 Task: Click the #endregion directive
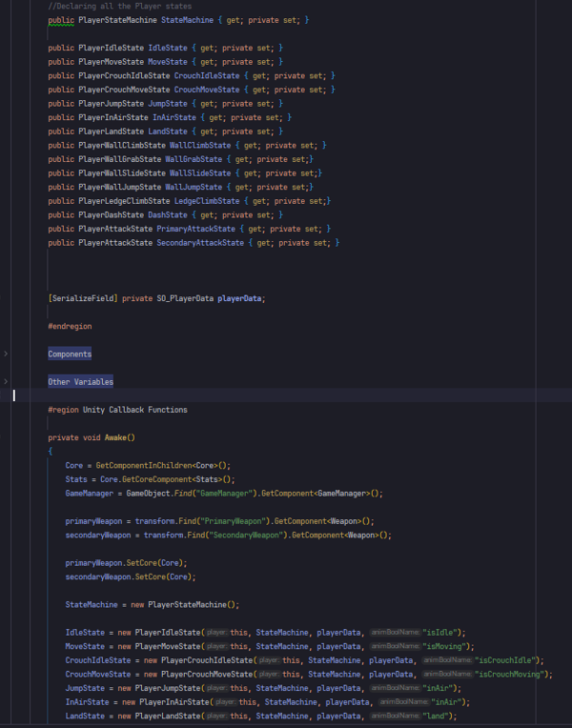pos(70,327)
